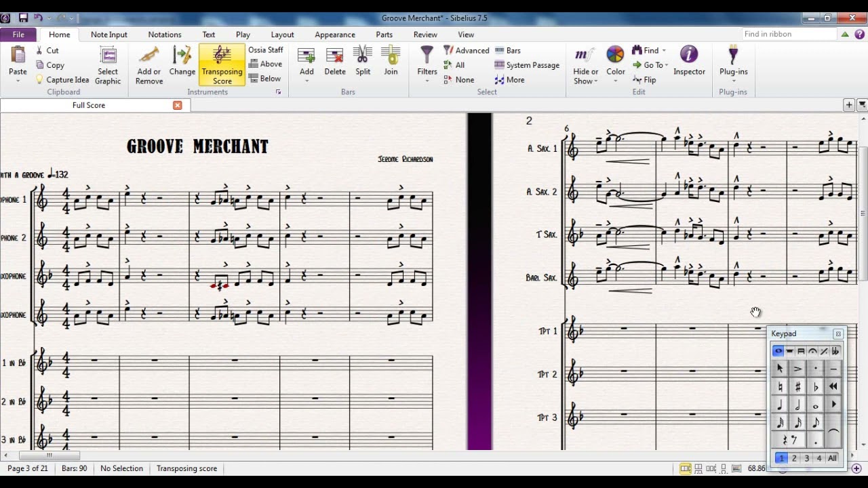Select the flat accidental on Keypad
Viewport: 868px width, 488px height.
coord(816,387)
